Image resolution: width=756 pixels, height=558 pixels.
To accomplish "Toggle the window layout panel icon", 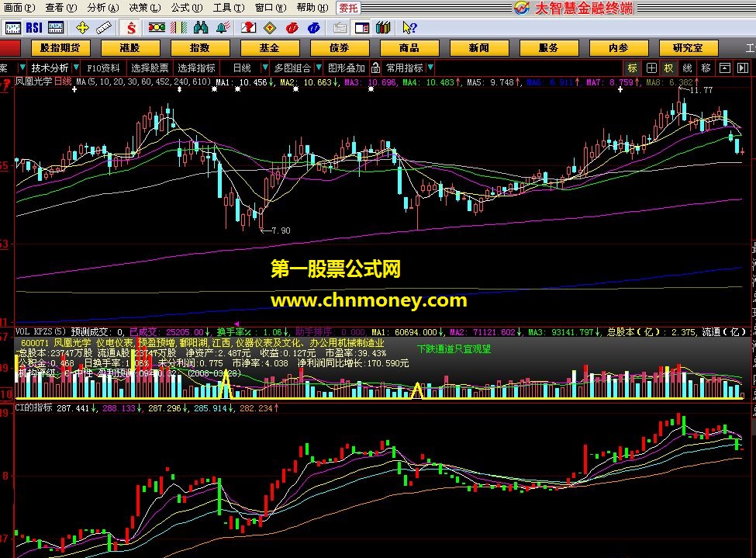I will coord(361,28).
